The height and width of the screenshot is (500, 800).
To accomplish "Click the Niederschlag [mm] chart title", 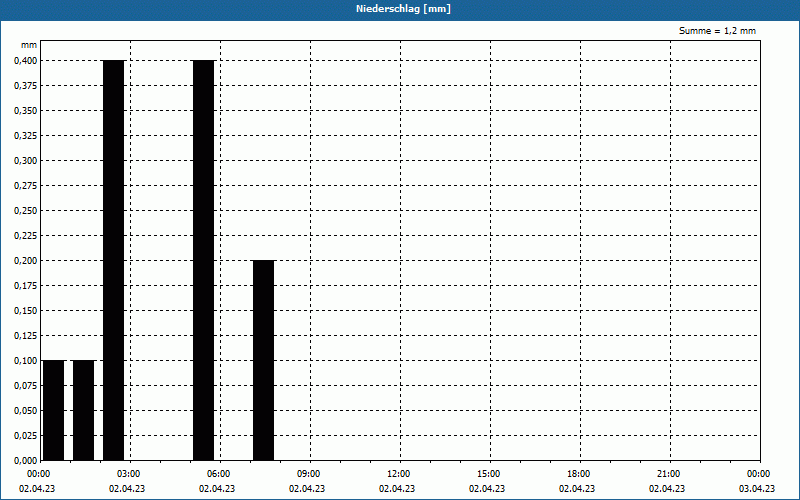I will (x=403, y=9).
